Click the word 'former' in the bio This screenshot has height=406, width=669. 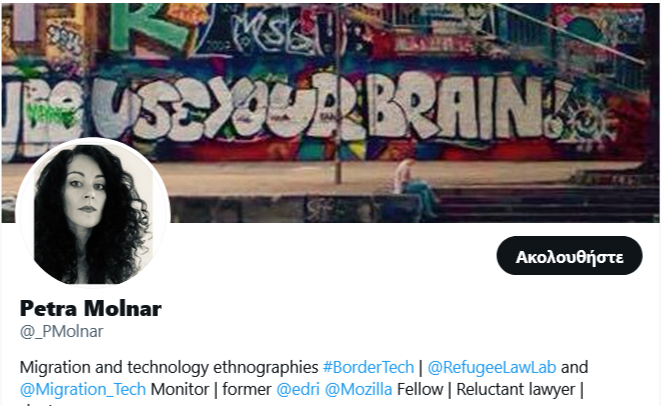(247, 389)
